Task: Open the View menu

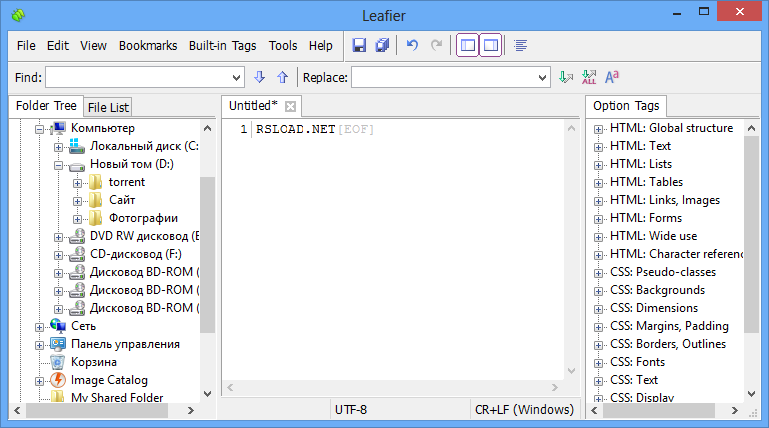Action: 93,46
